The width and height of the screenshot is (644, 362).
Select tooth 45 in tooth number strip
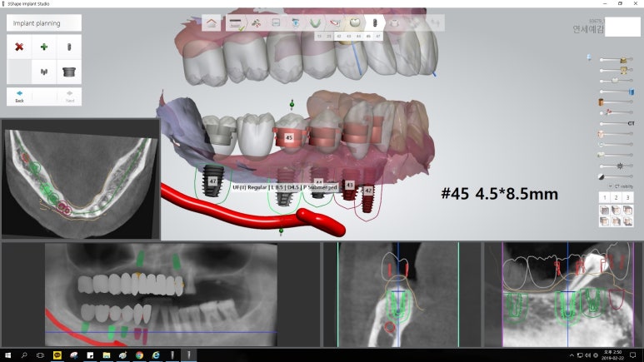369,37
